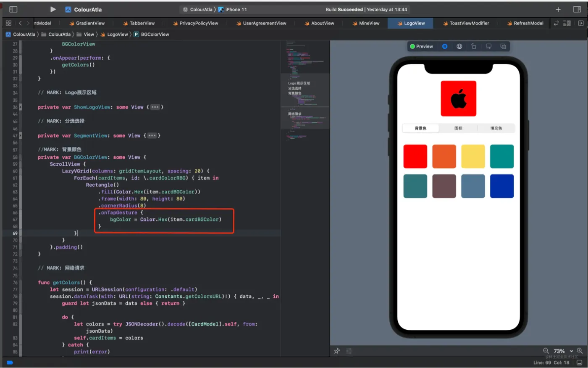Toggle the debug area panel
Viewport: 588px width, 368px height.
click(x=580, y=363)
